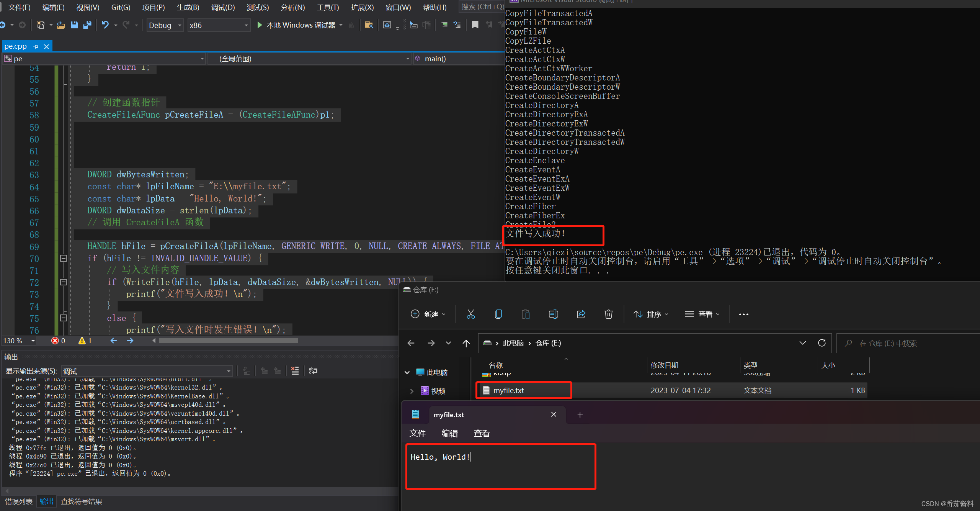Go to previous issue with the left arrow
Viewport: 980px width, 511px height.
click(114, 341)
